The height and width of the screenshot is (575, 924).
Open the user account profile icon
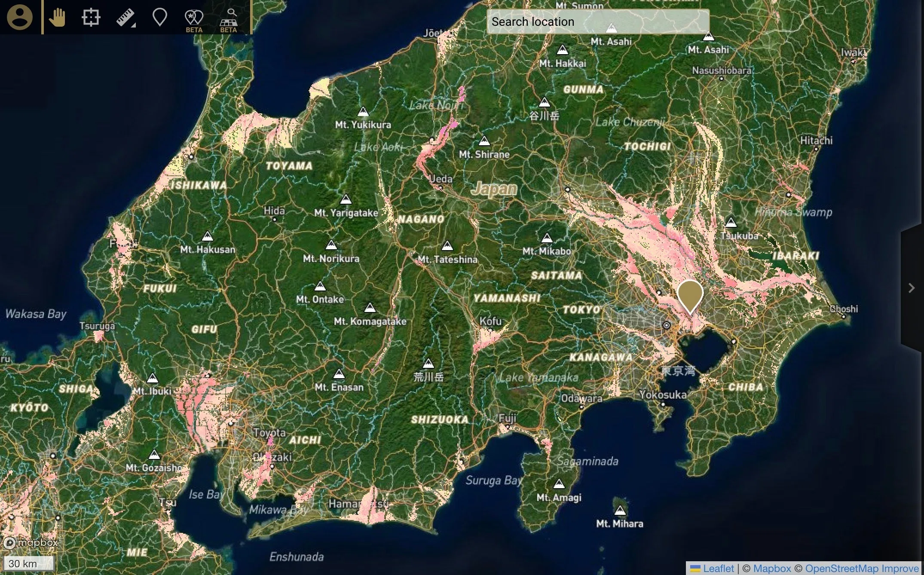pyautogui.click(x=20, y=17)
